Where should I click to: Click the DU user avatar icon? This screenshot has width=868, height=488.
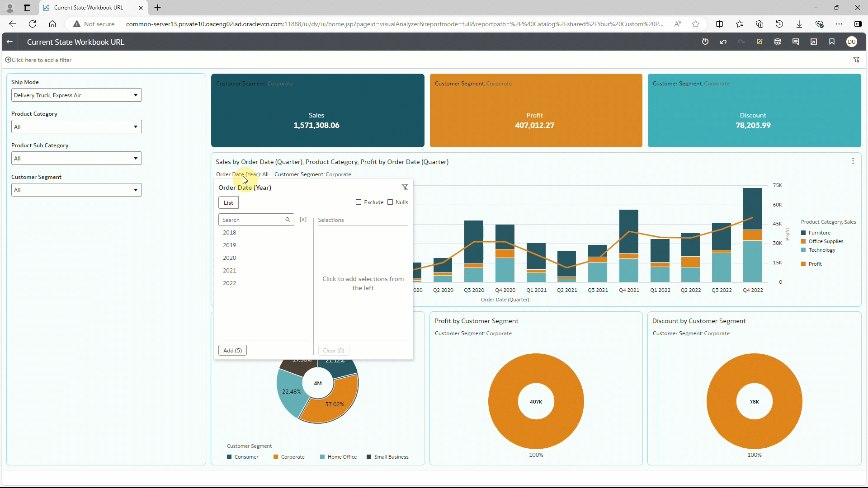coord(852,42)
